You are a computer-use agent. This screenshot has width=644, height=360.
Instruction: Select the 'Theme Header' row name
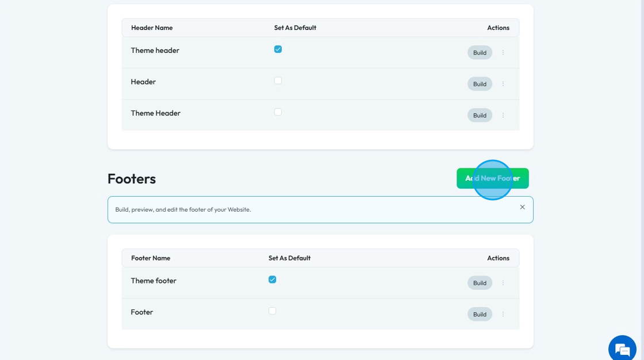pos(155,113)
